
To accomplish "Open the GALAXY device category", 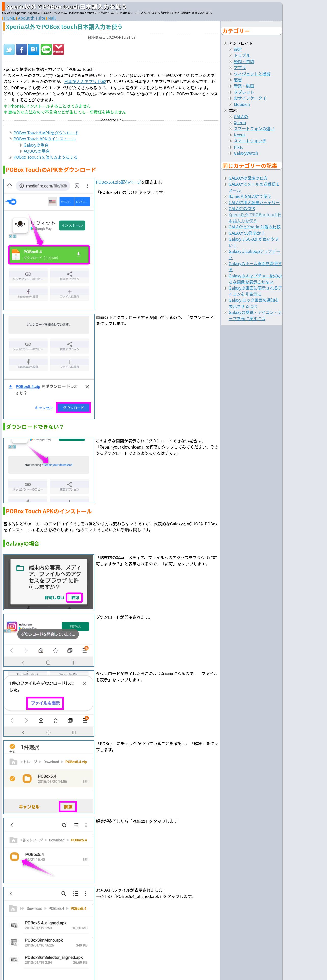I will 241,117.
